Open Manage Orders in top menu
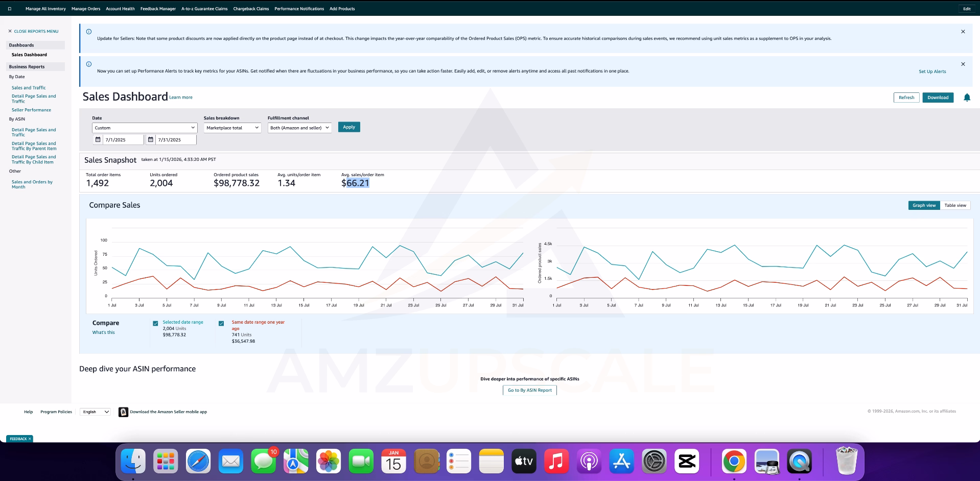 pyautogui.click(x=86, y=9)
